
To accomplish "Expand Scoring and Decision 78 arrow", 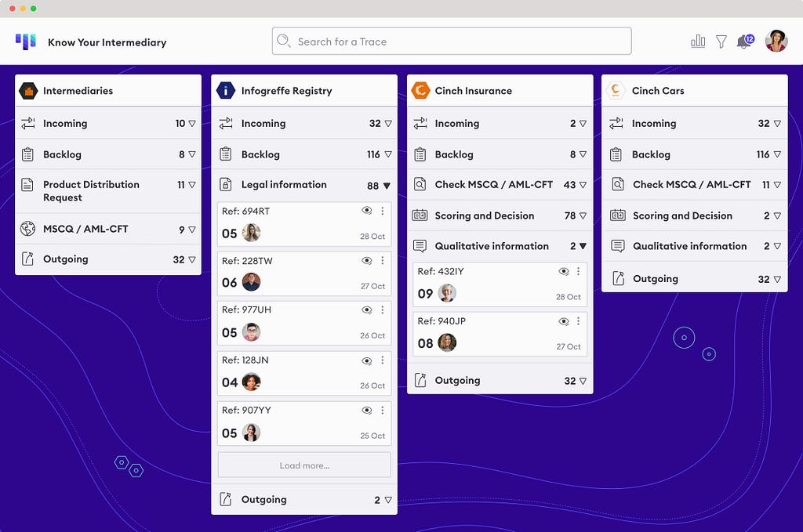I will click(x=583, y=216).
